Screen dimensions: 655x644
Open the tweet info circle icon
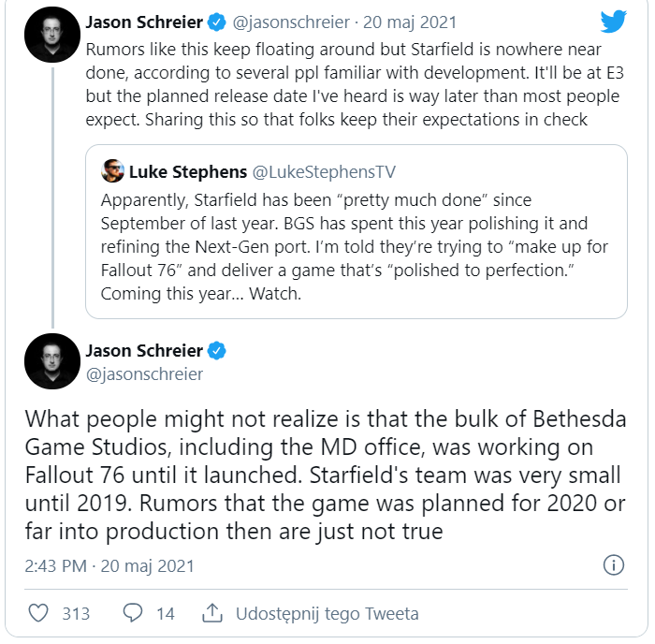(x=613, y=564)
